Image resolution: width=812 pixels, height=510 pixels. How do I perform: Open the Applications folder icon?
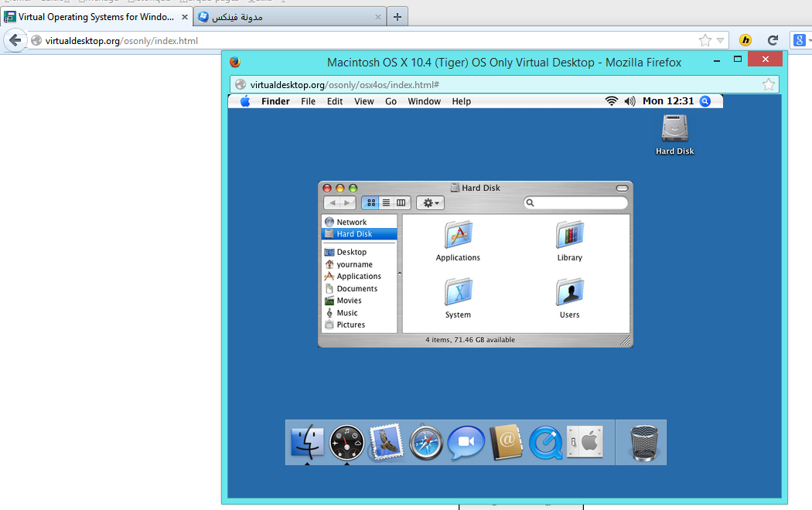pyautogui.click(x=459, y=241)
